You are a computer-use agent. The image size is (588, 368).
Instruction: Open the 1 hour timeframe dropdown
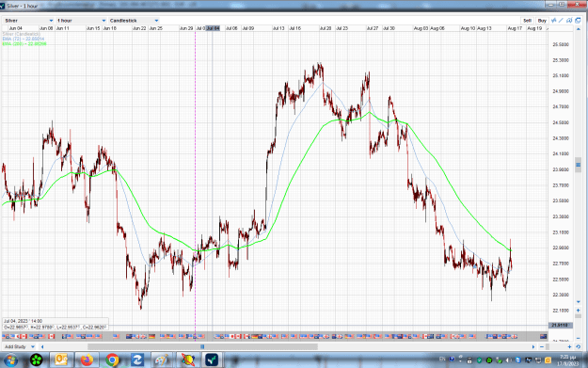81,21
